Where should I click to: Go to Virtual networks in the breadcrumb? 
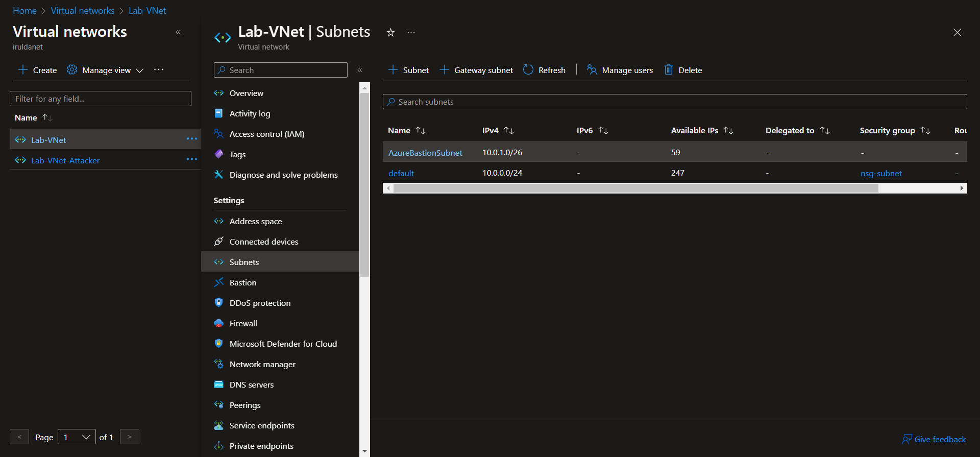83,10
